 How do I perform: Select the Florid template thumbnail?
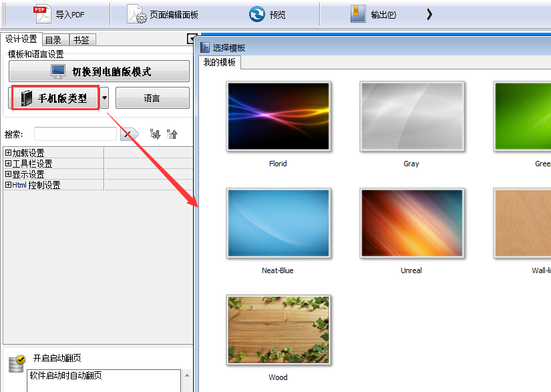(x=278, y=117)
